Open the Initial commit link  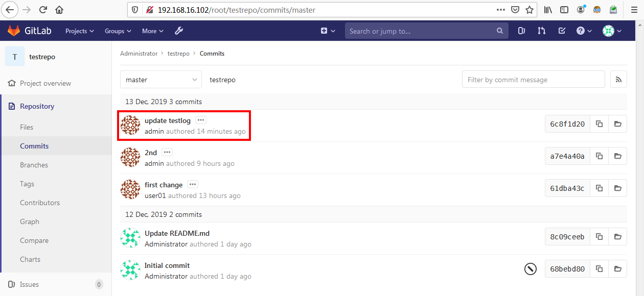167,265
